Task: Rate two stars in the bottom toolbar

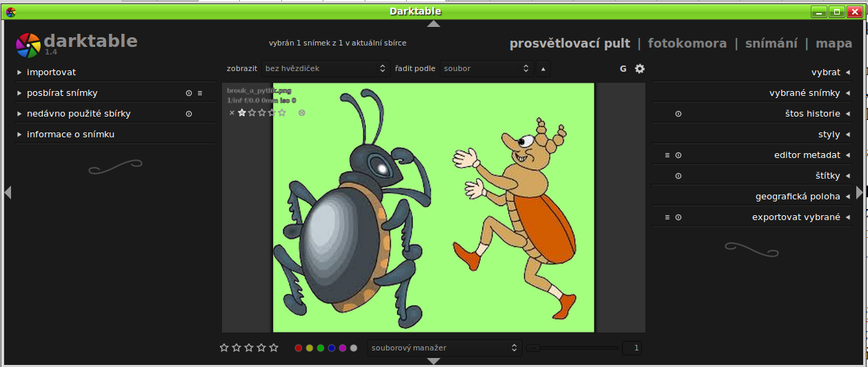Action: (236, 348)
